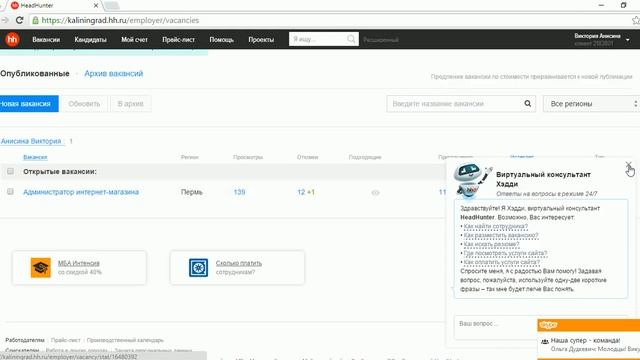Open the 'Сколько платить' promo link
The width and height of the screenshot is (640, 360).
(239, 263)
